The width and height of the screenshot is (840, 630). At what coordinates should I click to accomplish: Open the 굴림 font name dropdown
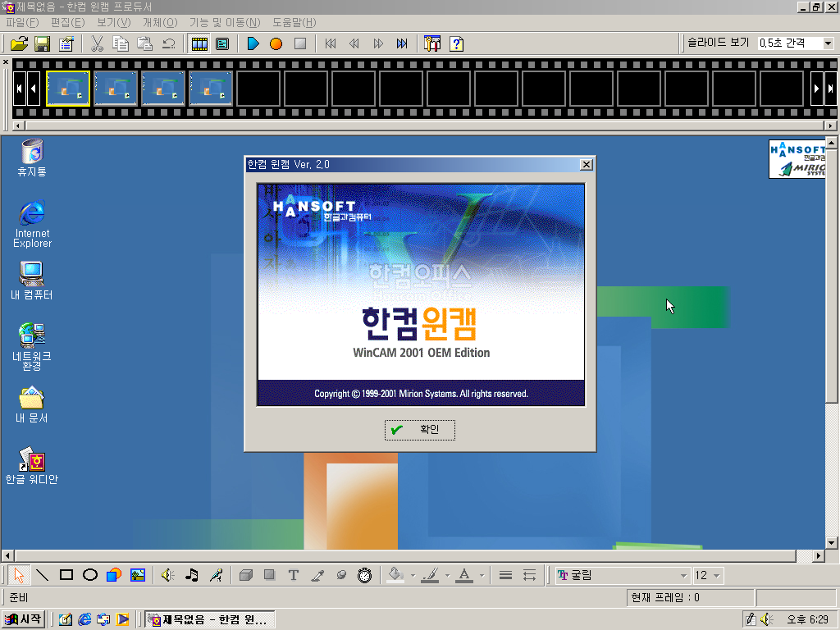683,576
